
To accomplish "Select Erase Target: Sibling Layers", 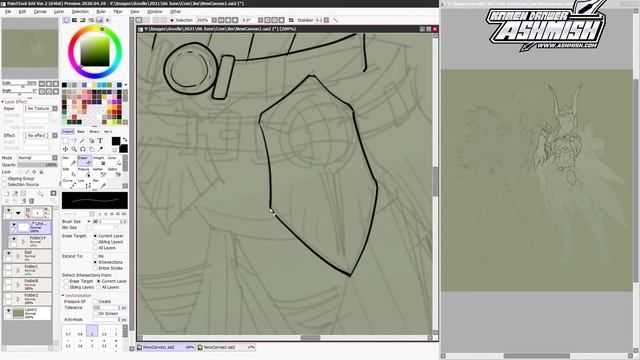I will 95,242.
